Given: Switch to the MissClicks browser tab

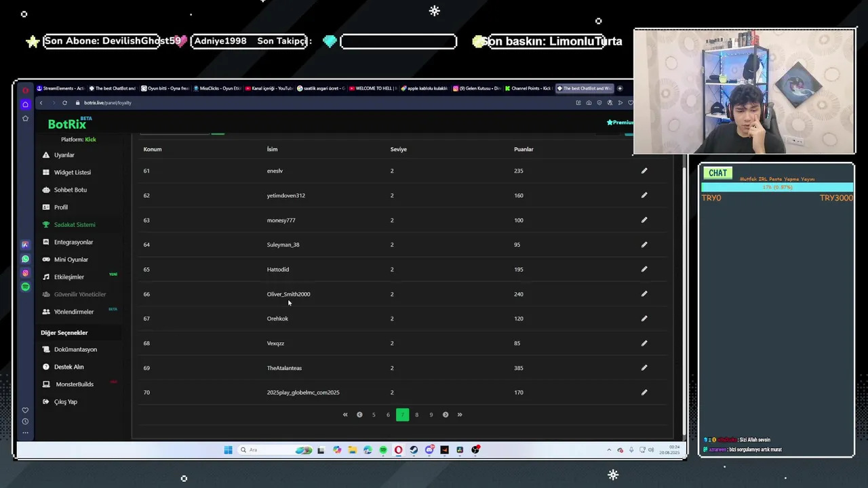Looking at the screenshot, I should pyautogui.click(x=217, y=88).
